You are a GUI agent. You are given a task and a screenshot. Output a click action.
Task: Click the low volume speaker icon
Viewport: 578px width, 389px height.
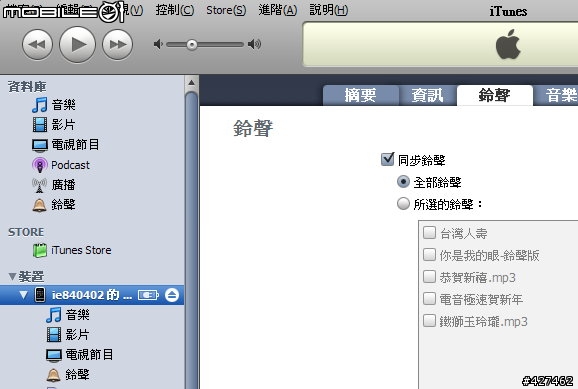pyautogui.click(x=158, y=44)
